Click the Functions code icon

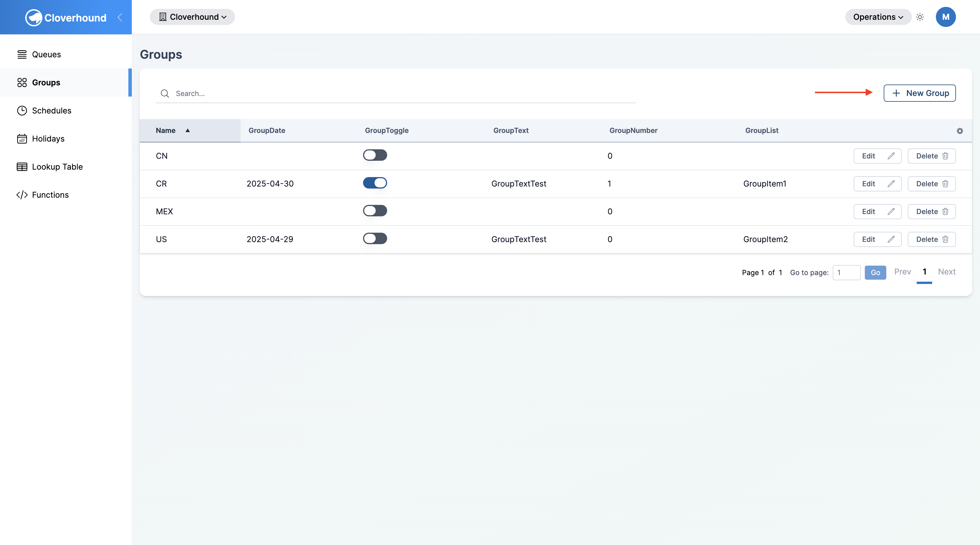click(x=22, y=195)
